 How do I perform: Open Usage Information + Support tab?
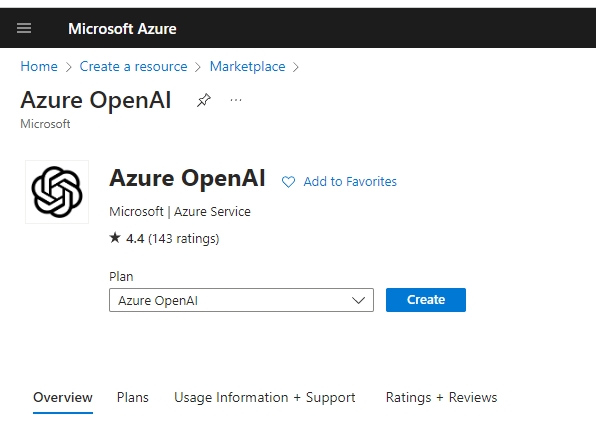coord(265,397)
